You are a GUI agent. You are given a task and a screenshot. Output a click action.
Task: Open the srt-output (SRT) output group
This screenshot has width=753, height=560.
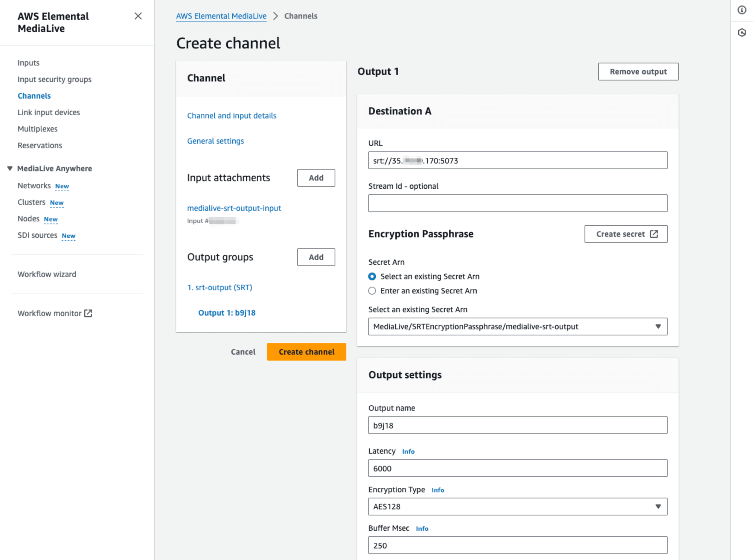[x=220, y=287]
